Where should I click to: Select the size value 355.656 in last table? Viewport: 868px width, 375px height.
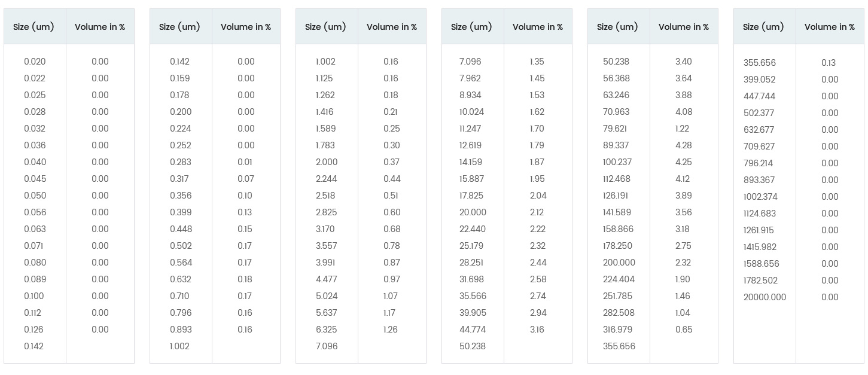point(760,63)
